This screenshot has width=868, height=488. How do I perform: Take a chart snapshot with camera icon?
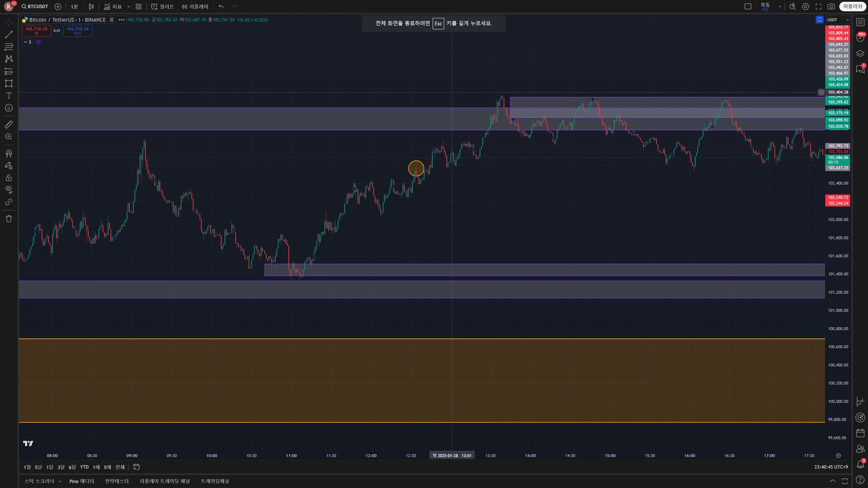coord(831,7)
